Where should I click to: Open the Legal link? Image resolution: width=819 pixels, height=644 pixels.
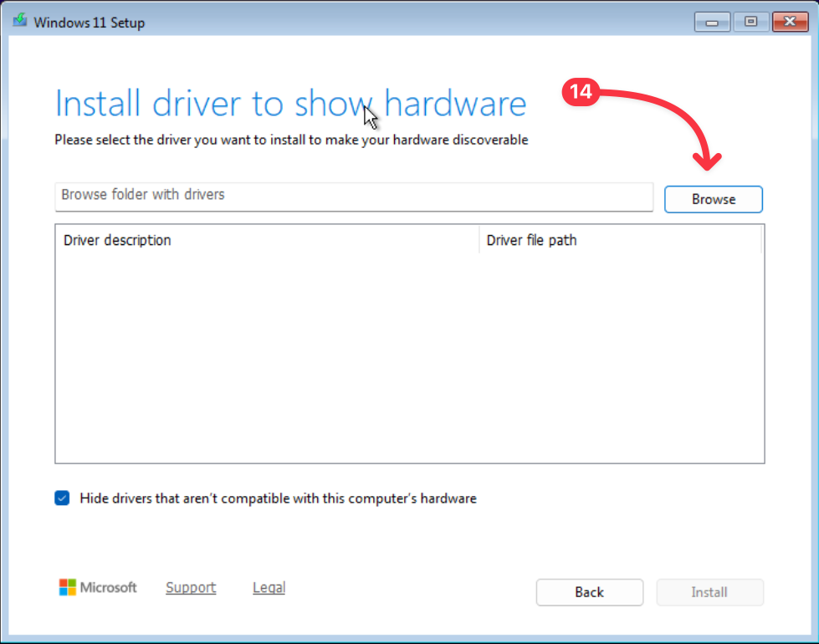(x=269, y=588)
